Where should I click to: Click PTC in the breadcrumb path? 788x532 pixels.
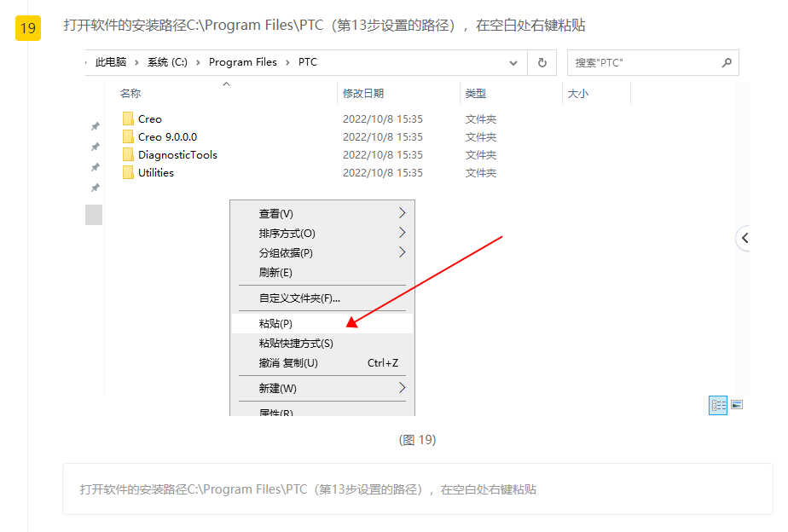pos(308,62)
